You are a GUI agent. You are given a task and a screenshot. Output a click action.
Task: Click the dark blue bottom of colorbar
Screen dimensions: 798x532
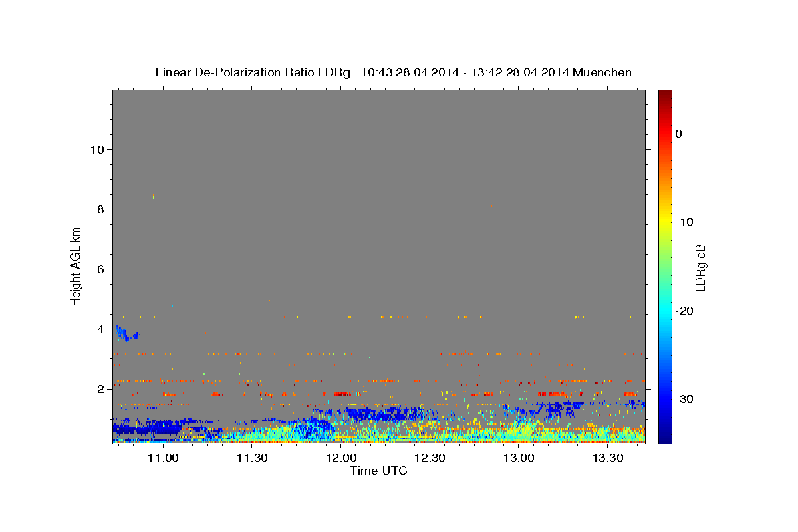click(x=665, y=438)
